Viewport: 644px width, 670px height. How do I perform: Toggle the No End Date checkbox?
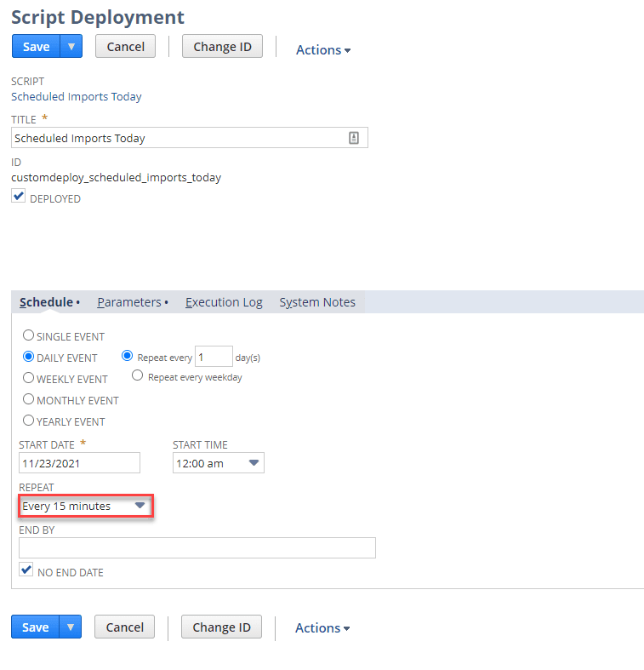coord(26,570)
